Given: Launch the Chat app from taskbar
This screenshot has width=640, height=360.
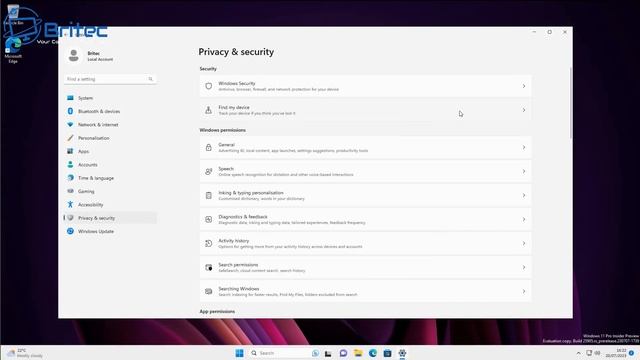Looking at the screenshot, I should pos(343,353).
